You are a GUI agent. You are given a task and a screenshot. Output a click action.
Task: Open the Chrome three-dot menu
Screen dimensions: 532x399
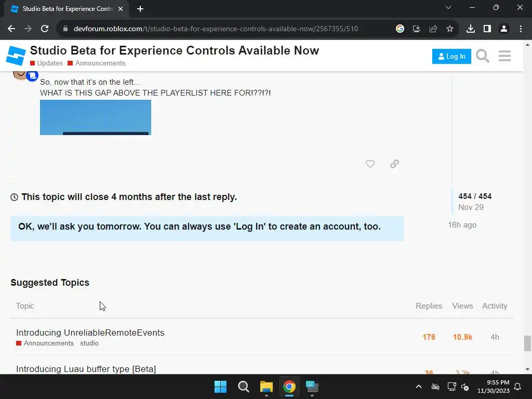[521, 29]
